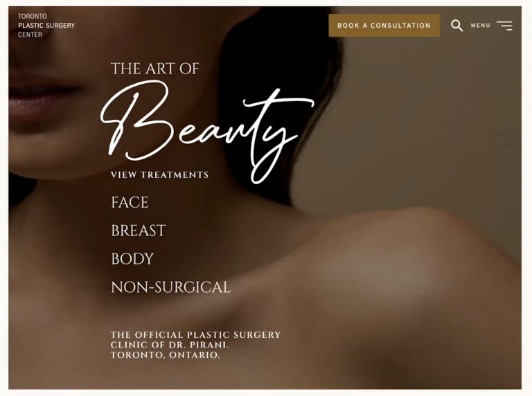Click the word TORONTO in the logo

click(x=33, y=17)
